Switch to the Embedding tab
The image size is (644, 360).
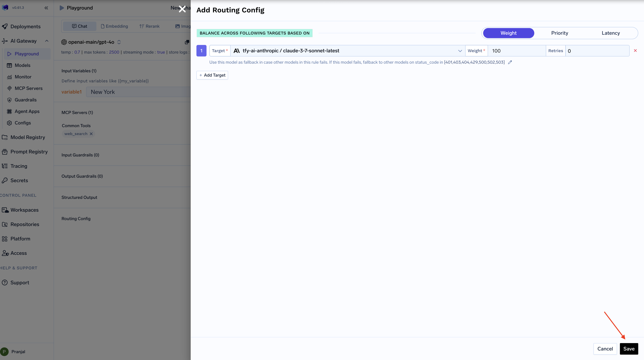tap(114, 26)
